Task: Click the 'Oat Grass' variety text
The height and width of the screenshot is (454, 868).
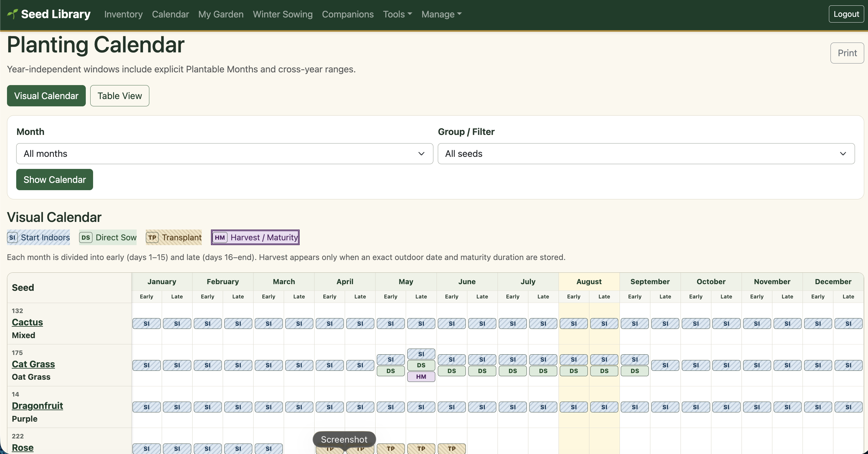Action: coord(31,377)
